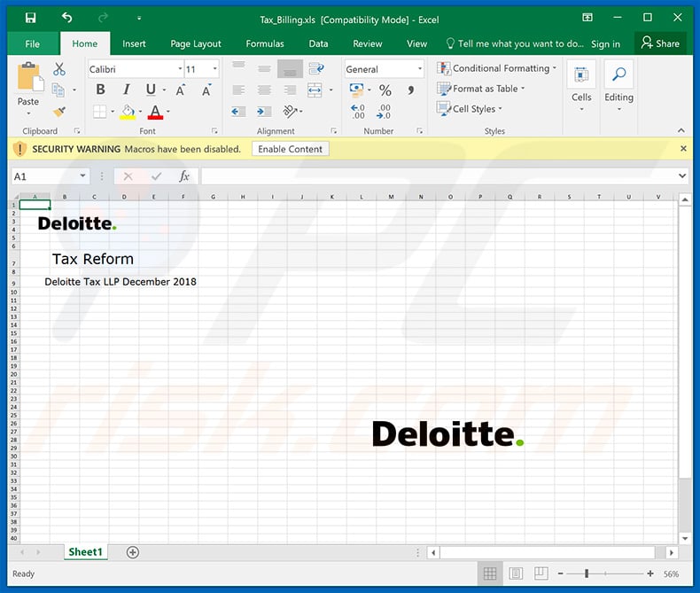Expand Font Color dropdown arrow

pyautogui.click(x=168, y=111)
